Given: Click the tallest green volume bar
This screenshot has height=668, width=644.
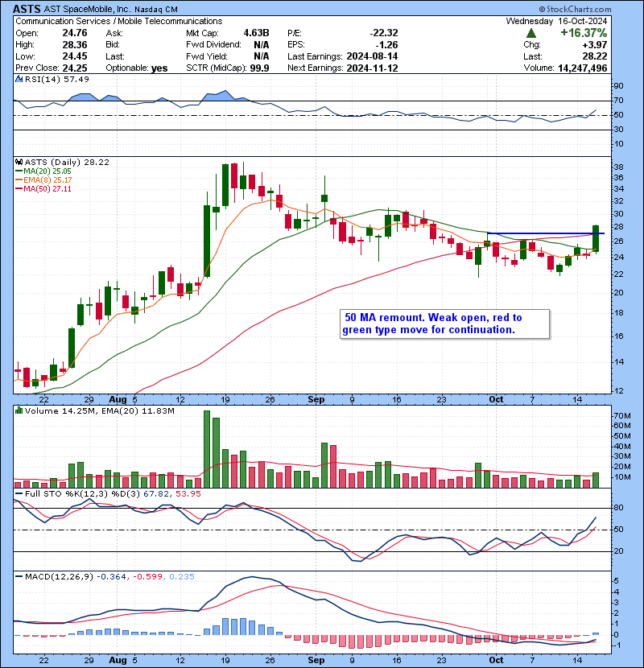Looking at the screenshot, I should tap(207, 449).
